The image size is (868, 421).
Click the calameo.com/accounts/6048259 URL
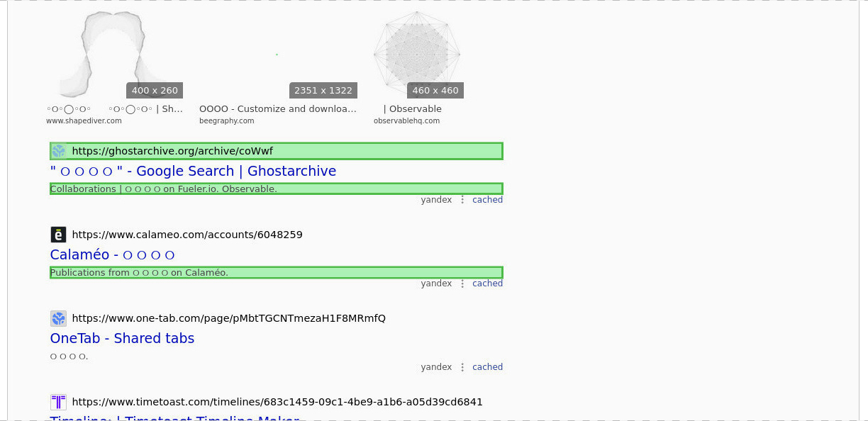point(187,235)
